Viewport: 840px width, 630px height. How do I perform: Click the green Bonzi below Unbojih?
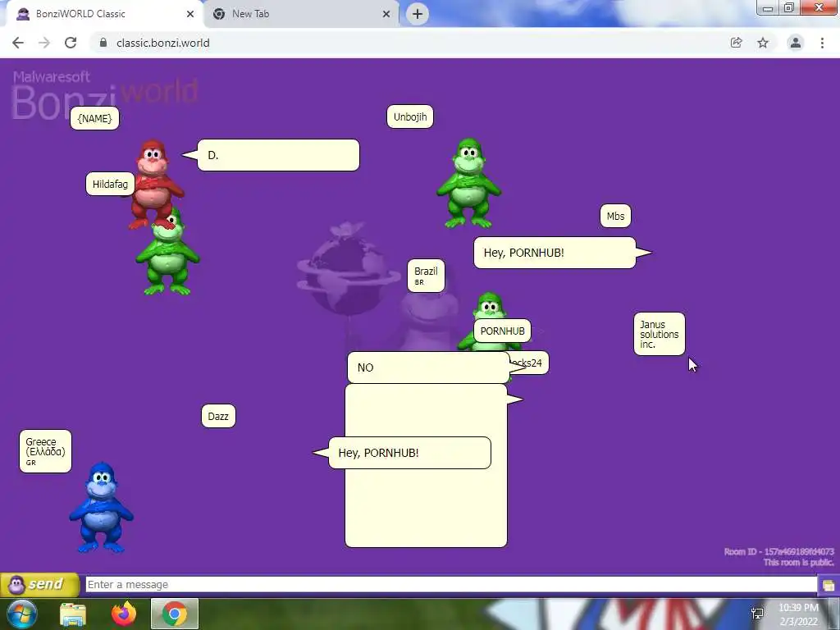click(x=468, y=183)
